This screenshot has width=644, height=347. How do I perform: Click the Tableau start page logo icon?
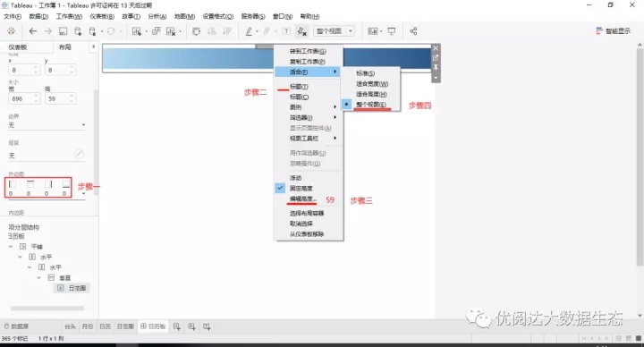coord(11,31)
